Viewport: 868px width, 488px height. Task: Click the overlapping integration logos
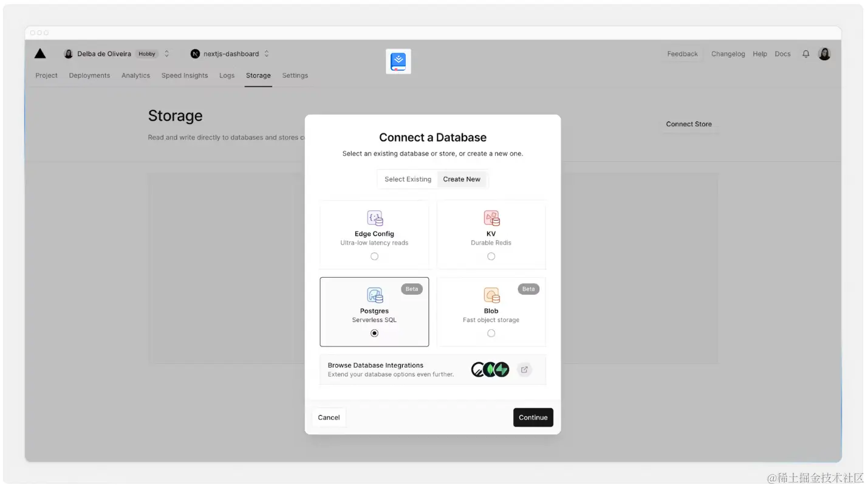(490, 369)
